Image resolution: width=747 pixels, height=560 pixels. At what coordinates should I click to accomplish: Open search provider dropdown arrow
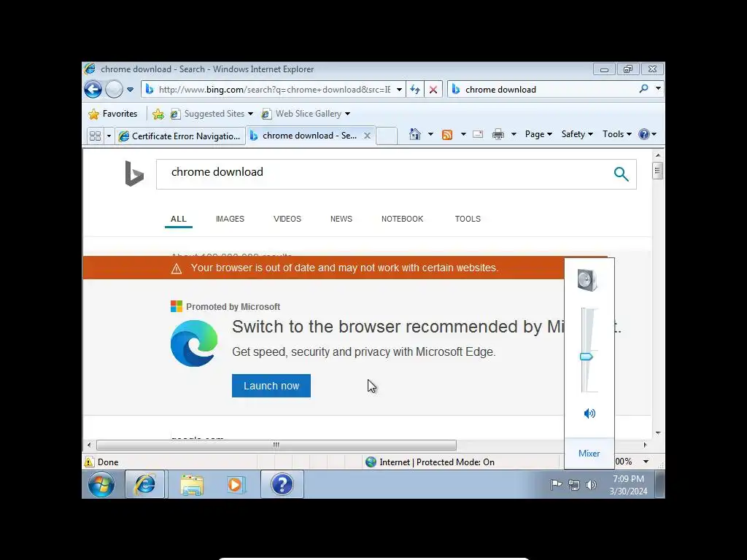coord(658,88)
